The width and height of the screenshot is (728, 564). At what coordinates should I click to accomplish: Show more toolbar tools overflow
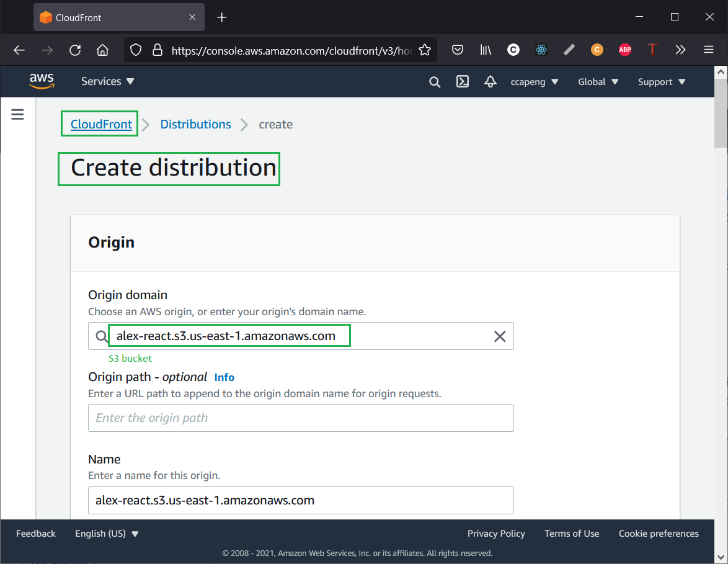click(681, 50)
